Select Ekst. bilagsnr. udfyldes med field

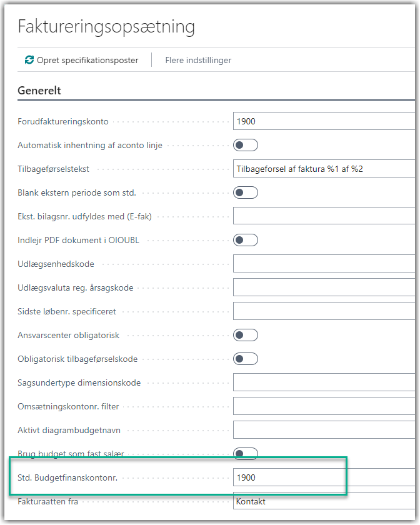[324, 216]
